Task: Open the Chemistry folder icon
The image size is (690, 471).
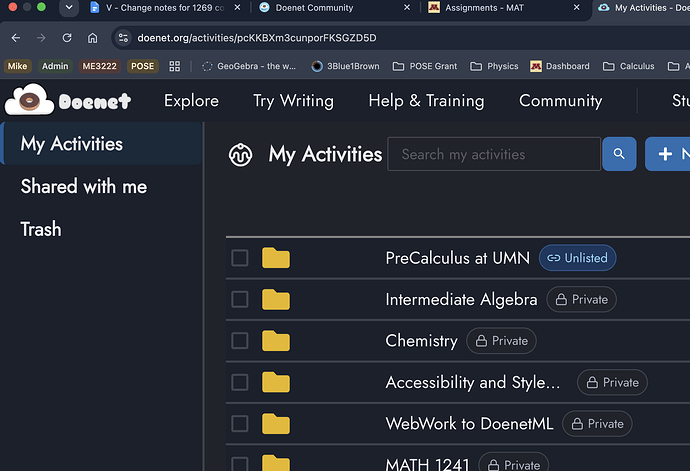Action: [x=276, y=341]
